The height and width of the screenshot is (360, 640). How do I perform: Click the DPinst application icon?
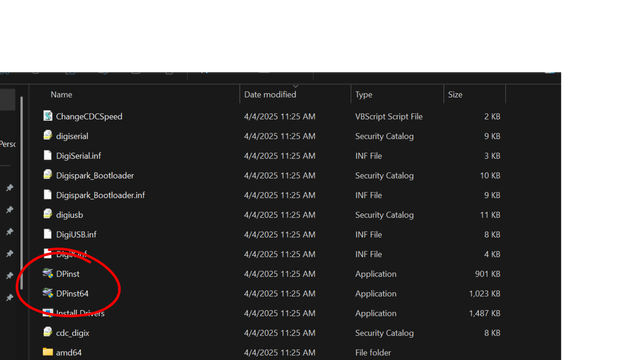(x=48, y=273)
